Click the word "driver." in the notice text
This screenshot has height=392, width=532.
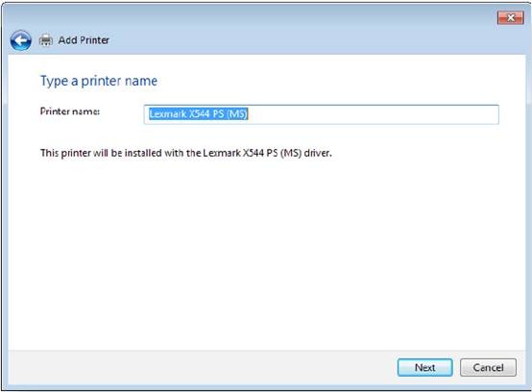(x=318, y=153)
